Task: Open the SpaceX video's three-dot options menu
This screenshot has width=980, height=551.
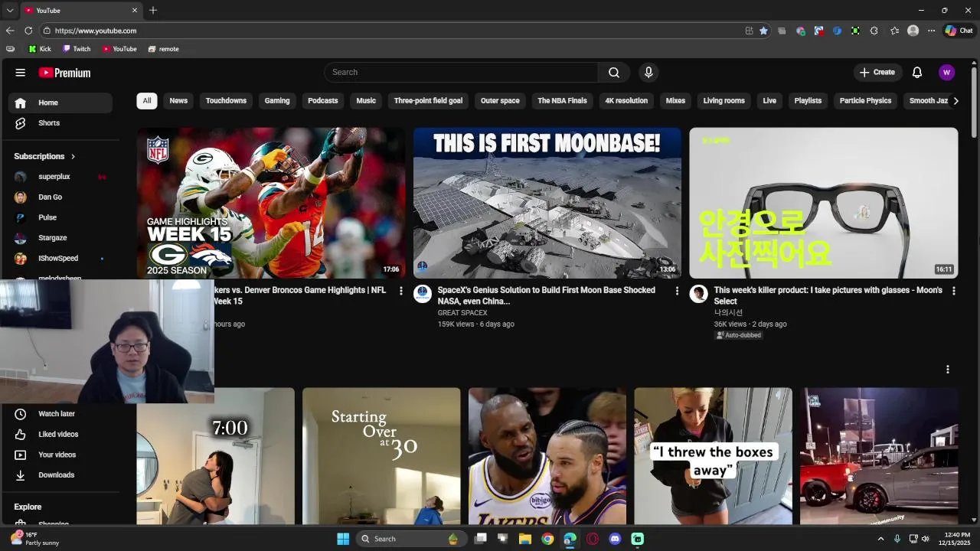Action: (x=677, y=291)
